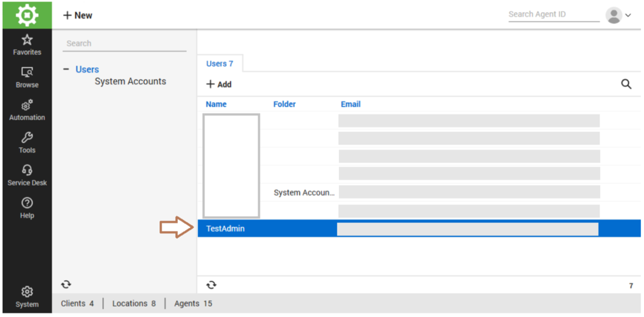Refresh the users list grid
Image resolution: width=644 pixels, height=317 pixels.
click(x=211, y=285)
